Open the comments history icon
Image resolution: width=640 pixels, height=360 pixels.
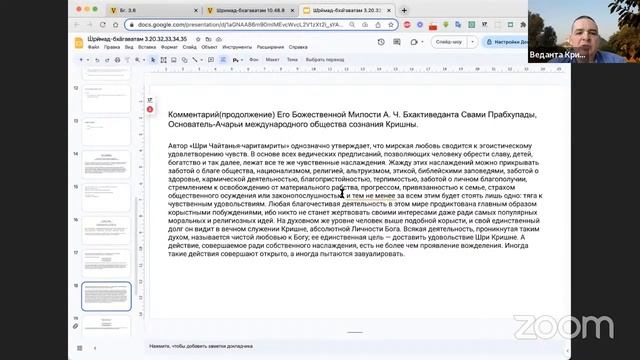pyautogui.click(x=397, y=42)
